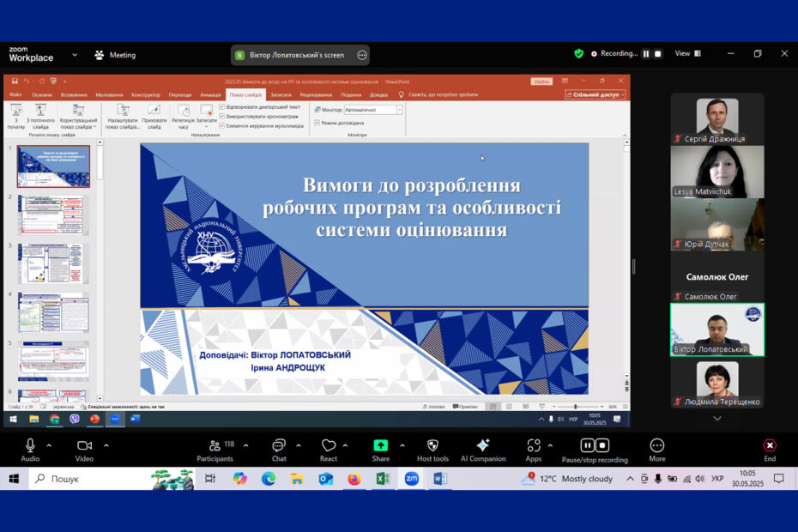Open the Користувацький показ слайдів dropdown
This screenshot has height=532, width=798.
coord(78,117)
